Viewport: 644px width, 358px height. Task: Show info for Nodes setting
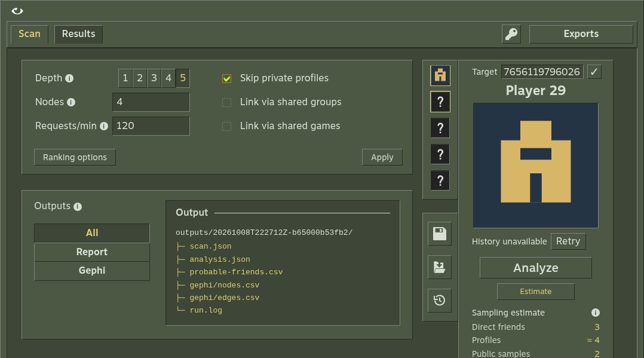[x=71, y=102]
